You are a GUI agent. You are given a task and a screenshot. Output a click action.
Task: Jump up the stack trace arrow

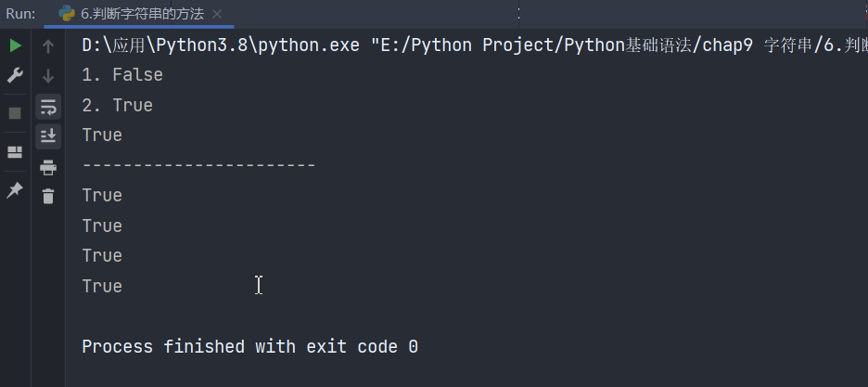click(48, 46)
